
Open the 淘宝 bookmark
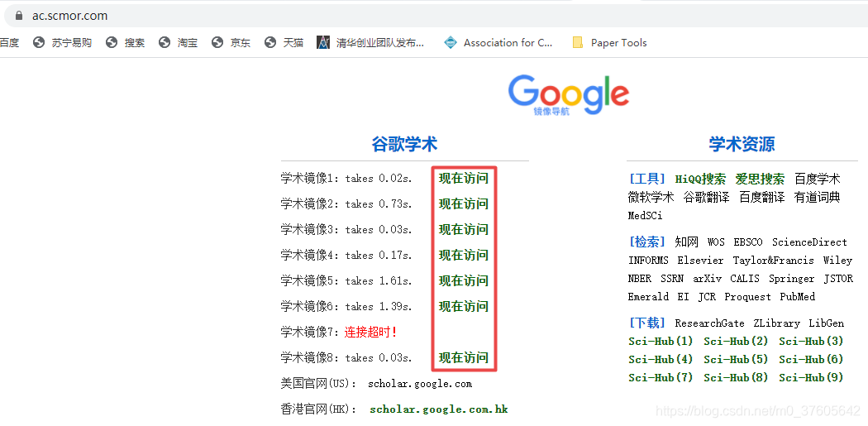[x=178, y=43]
